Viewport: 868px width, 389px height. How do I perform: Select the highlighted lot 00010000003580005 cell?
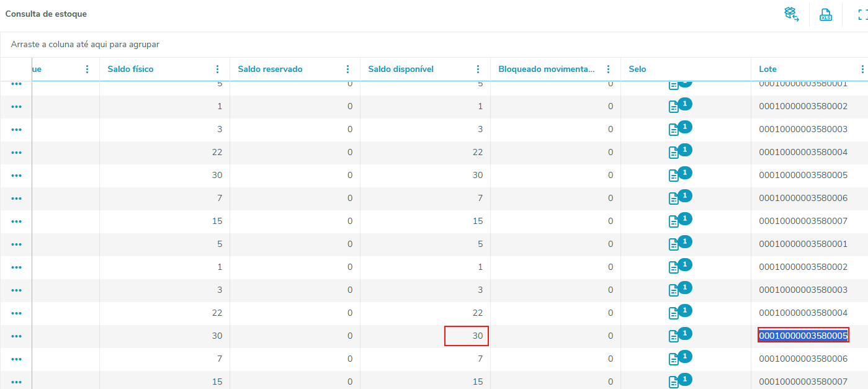point(803,336)
